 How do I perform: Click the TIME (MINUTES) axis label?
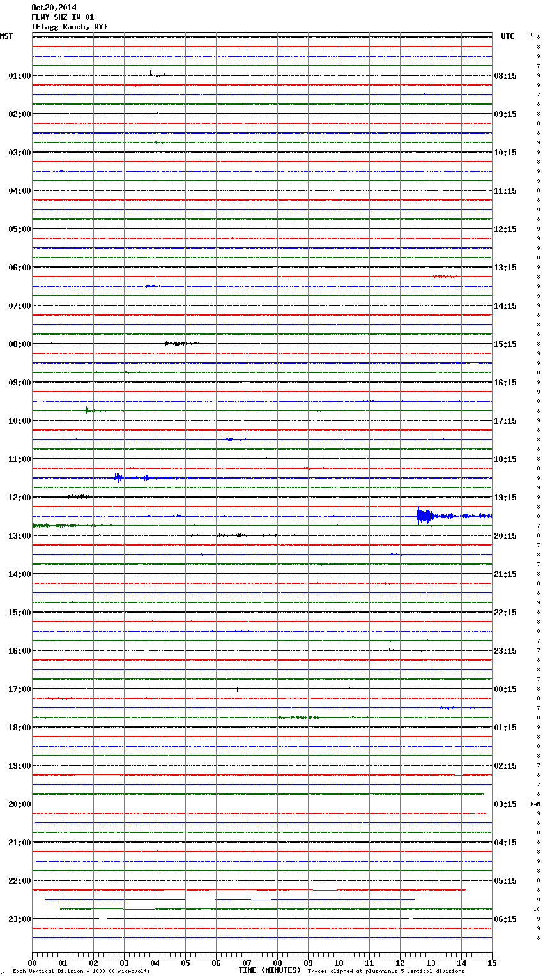[x=270, y=970]
